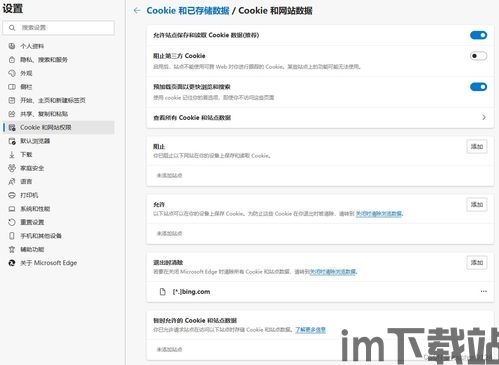Open the 了解更多信息 link
The width and height of the screenshot is (499, 365).
pyautogui.click(x=310, y=330)
